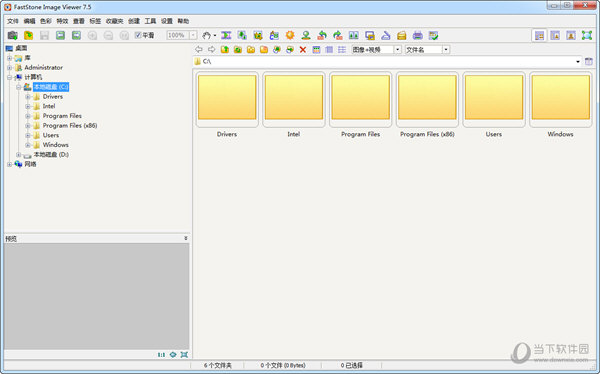Rotate image right with toolbar icon

(338, 36)
